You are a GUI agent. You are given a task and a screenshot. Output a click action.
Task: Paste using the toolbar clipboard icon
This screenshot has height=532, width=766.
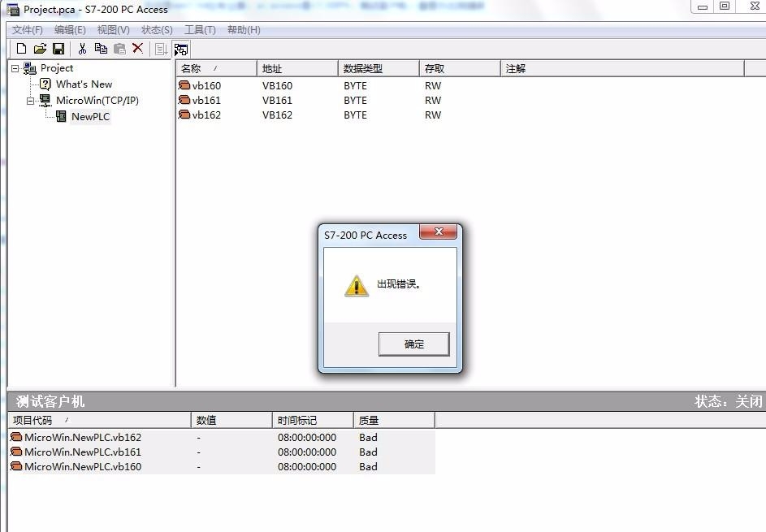[119, 49]
